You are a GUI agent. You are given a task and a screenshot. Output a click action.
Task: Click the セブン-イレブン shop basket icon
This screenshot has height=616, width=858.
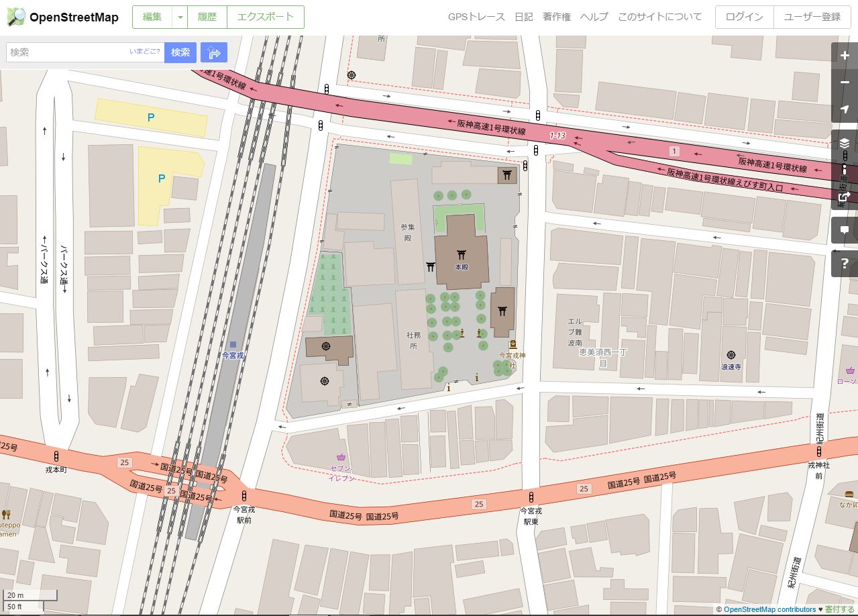[x=341, y=458]
